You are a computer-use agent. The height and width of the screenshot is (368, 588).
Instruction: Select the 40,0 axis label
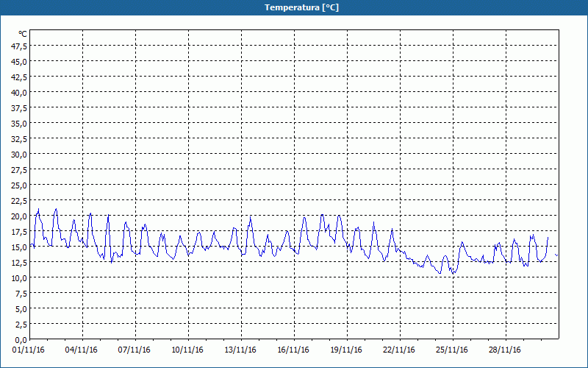(x=20, y=93)
